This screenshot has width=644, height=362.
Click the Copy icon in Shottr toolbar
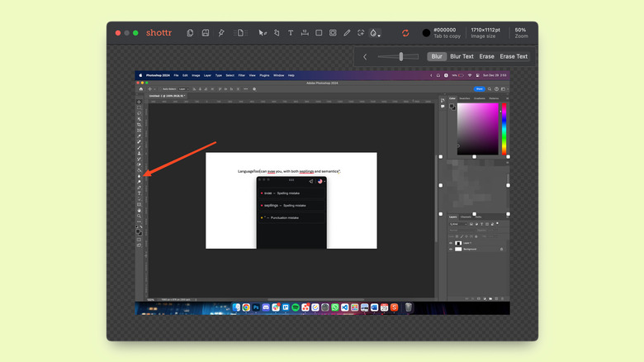pyautogui.click(x=190, y=33)
